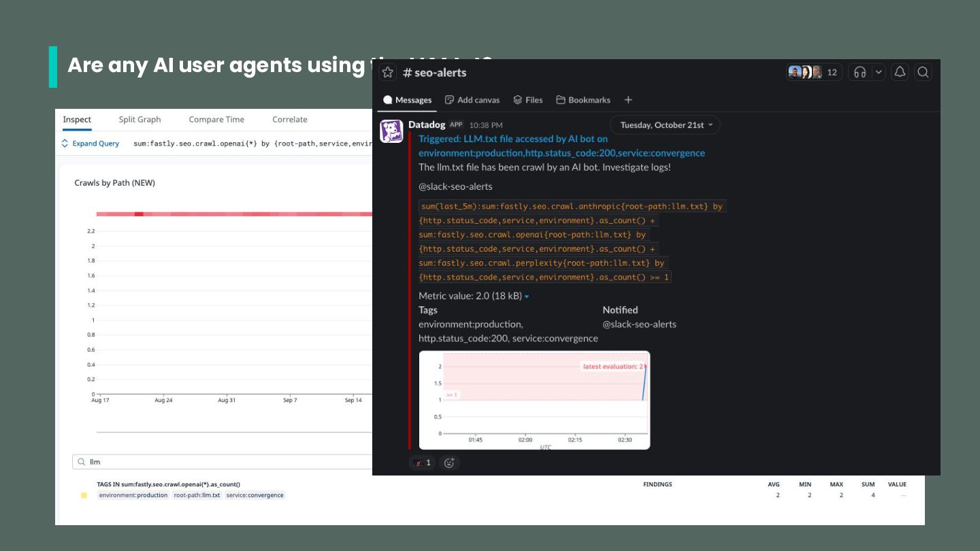Switch to the Split Graph tab

(x=140, y=120)
